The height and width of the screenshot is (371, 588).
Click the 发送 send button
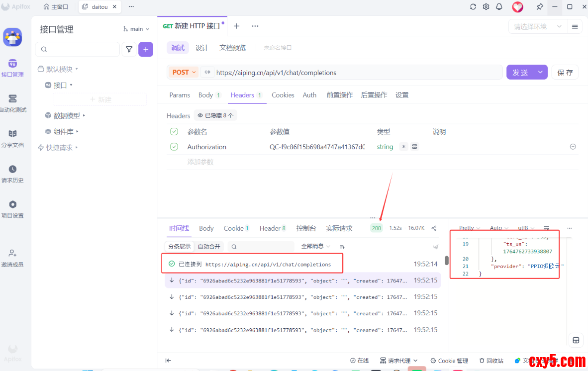pos(520,72)
